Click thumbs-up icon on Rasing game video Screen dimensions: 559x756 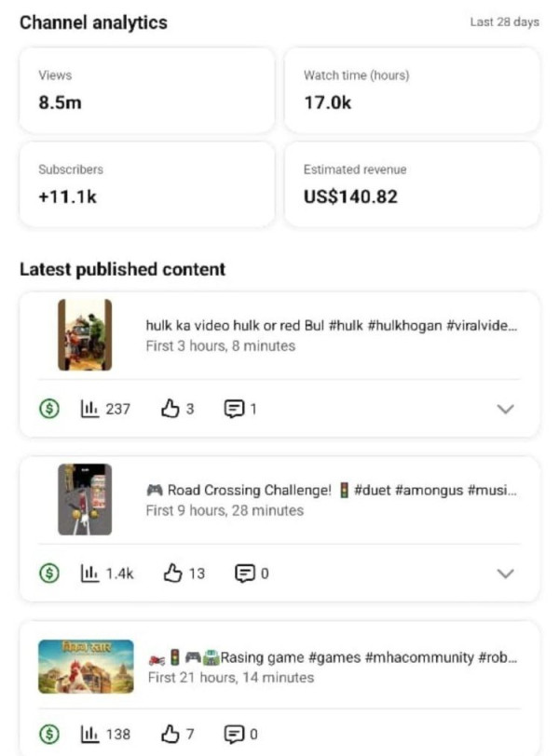pos(170,735)
